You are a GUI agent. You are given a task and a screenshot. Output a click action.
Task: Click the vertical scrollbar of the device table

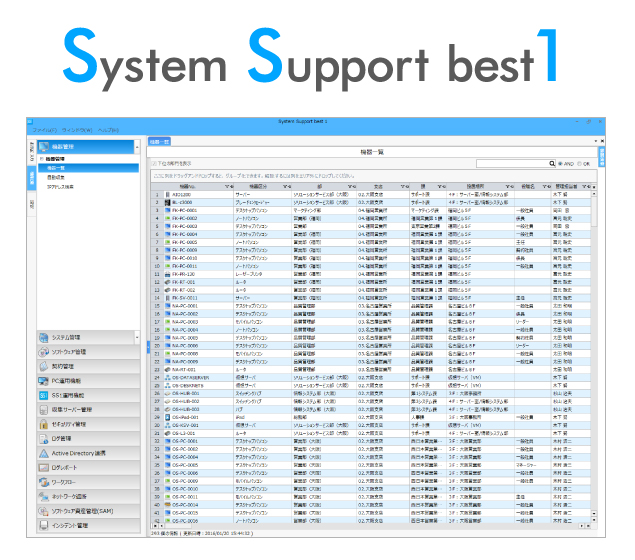(594, 352)
